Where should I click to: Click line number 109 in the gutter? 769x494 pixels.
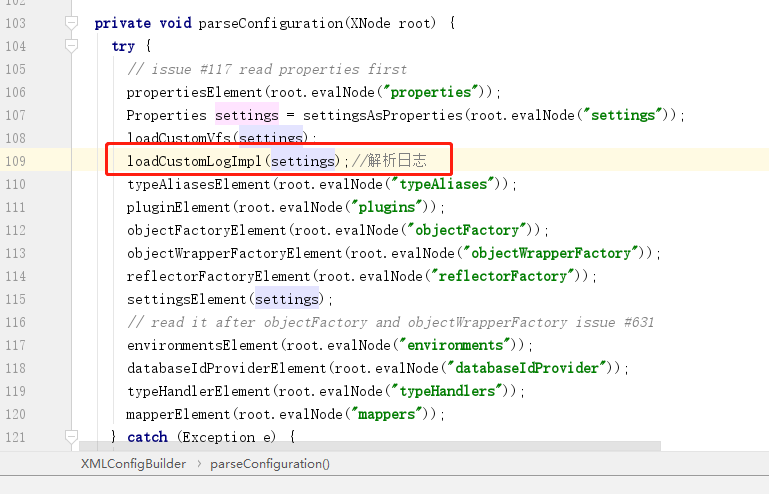tap(15, 161)
